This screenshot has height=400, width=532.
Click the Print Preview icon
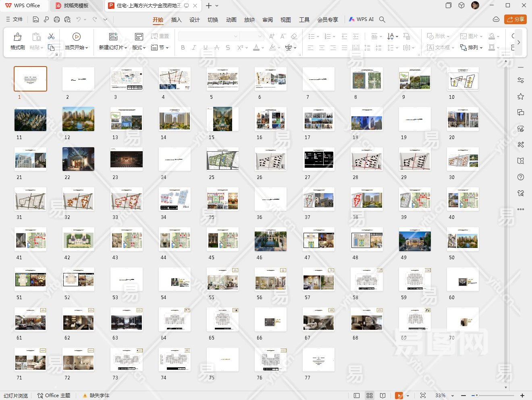coord(67,19)
